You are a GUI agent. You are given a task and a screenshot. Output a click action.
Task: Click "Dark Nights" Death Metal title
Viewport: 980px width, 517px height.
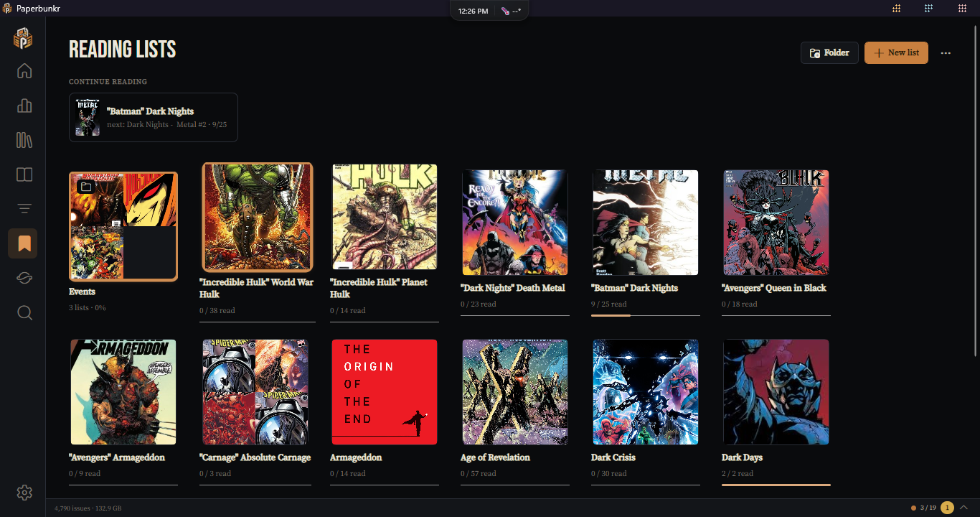[x=513, y=288]
